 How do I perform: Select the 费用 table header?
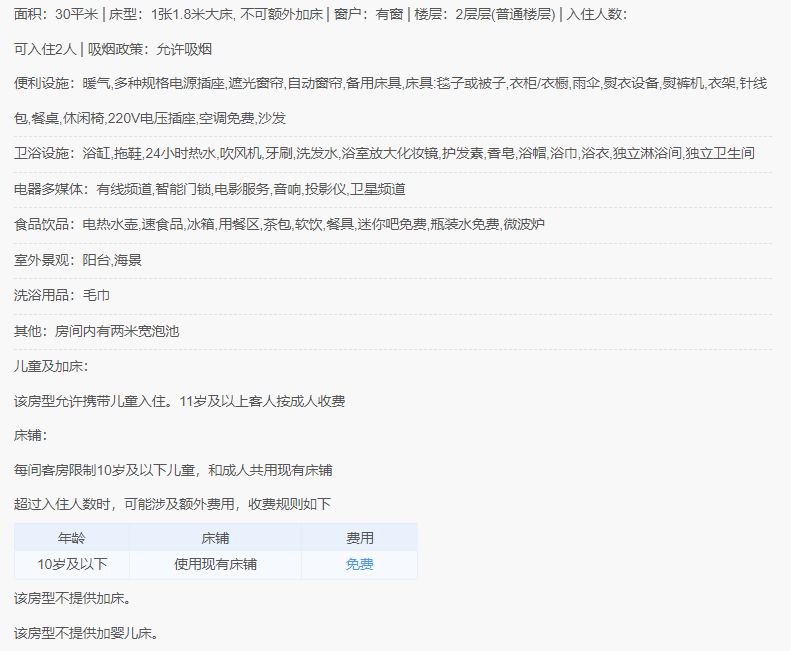359,538
